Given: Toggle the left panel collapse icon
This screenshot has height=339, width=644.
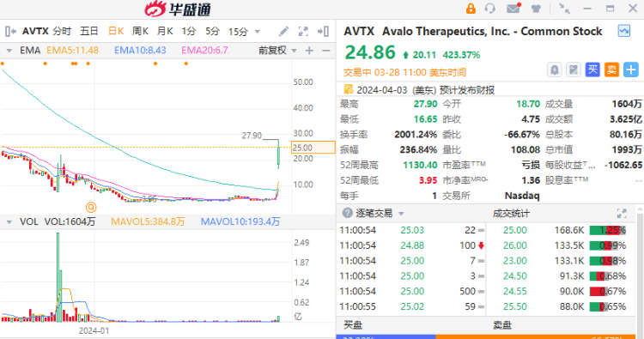Looking at the screenshot, I should point(10,31).
